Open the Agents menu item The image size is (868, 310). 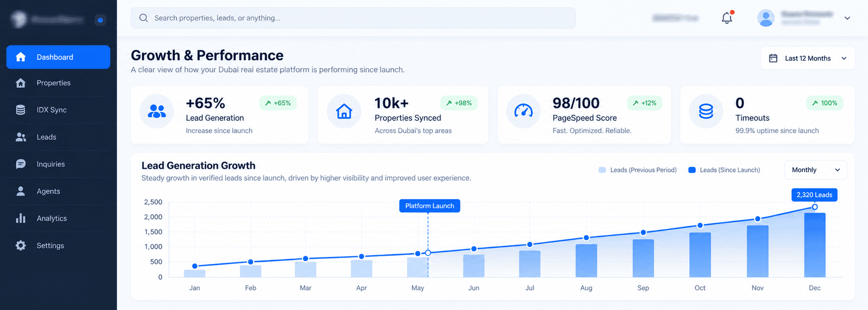[x=58, y=191]
